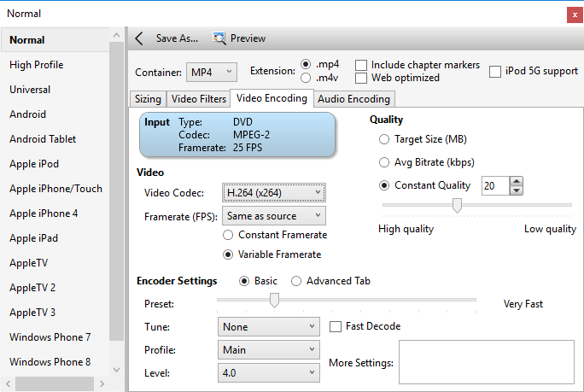
Task: Click the Preview magnifier icon
Action: 219,38
